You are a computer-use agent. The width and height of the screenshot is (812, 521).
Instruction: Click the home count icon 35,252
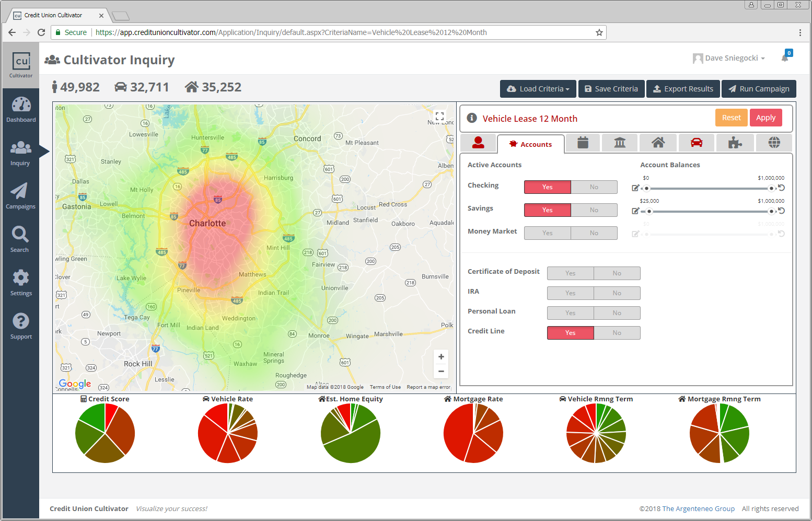(x=191, y=87)
